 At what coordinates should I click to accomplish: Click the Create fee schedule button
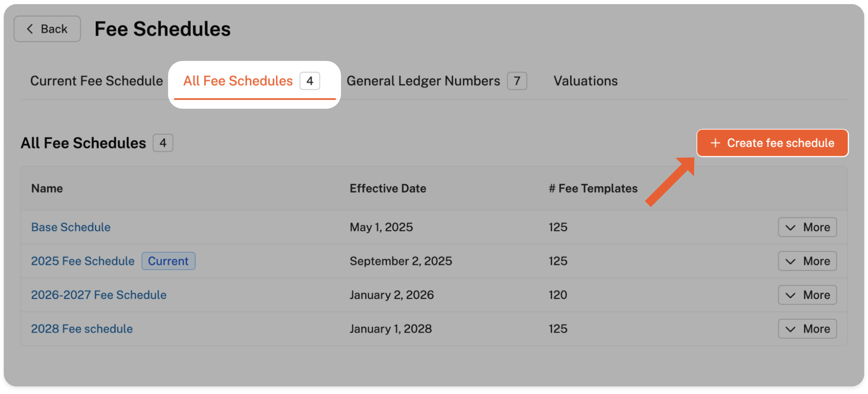point(773,143)
